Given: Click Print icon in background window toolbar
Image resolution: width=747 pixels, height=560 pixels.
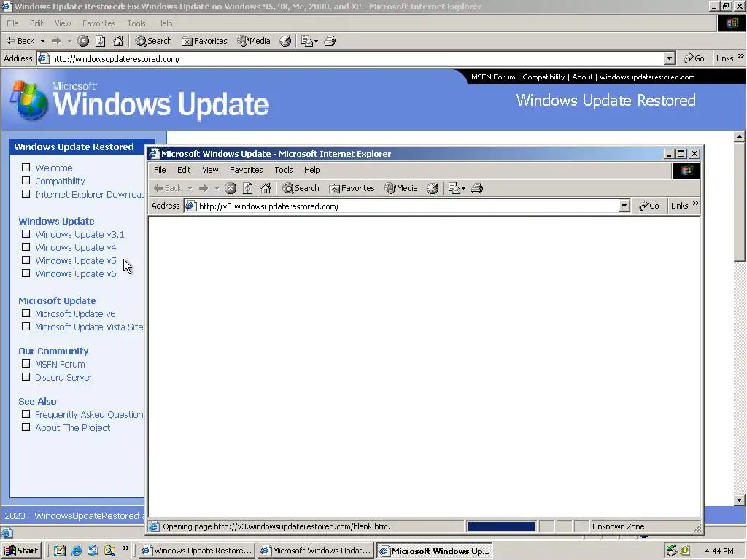Looking at the screenshot, I should click(x=330, y=41).
